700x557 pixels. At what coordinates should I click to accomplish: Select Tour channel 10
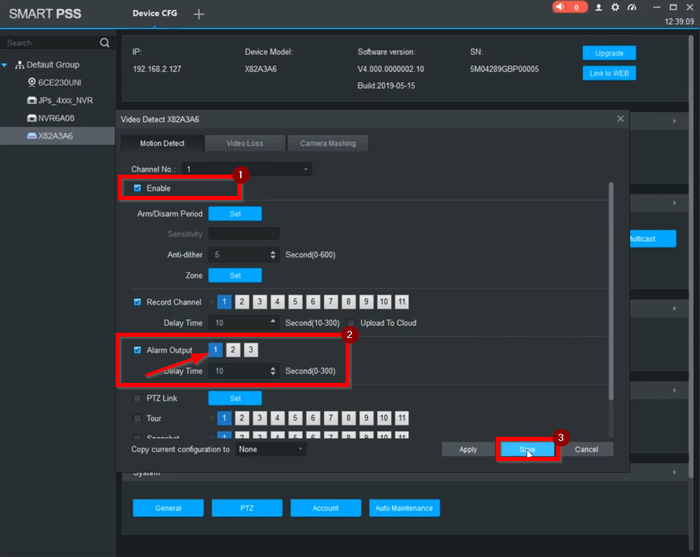(x=384, y=418)
